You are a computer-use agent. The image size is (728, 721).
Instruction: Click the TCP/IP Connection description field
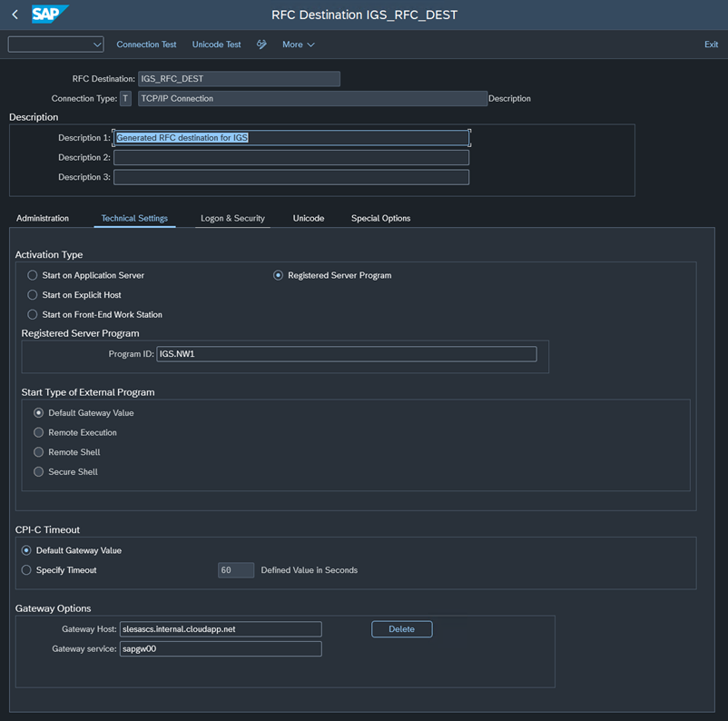pyautogui.click(x=312, y=98)
